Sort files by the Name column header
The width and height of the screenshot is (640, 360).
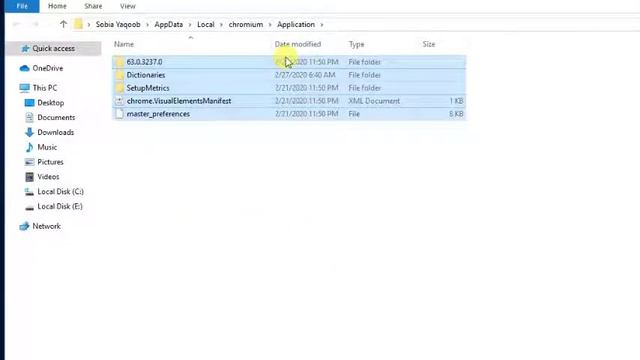124,44
